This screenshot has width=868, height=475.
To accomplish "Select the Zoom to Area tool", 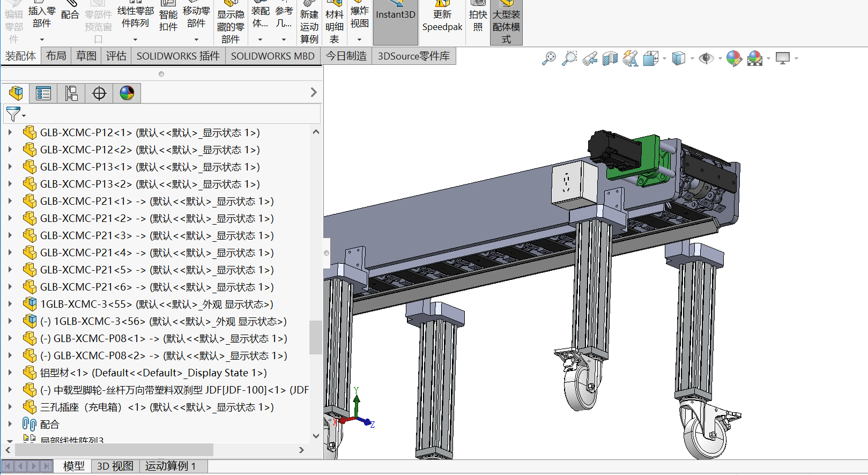I will point(569,58).
